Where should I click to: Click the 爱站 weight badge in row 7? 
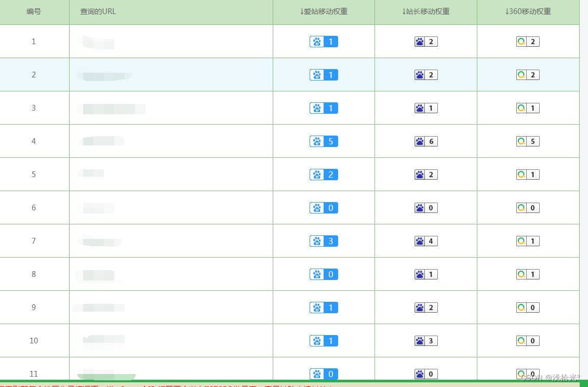(324, 241)
